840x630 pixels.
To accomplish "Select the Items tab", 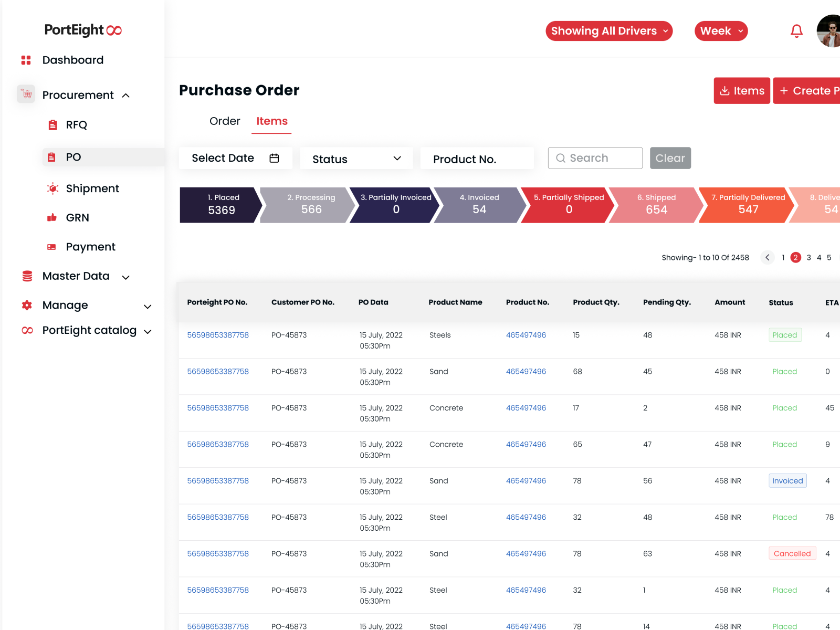I will click(271, 121).
